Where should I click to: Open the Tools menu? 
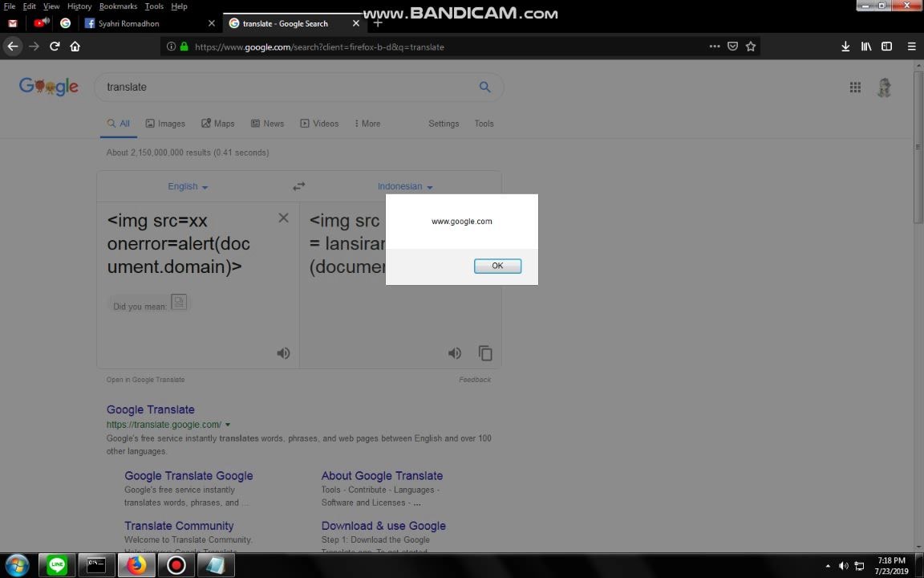click(154, 6)
